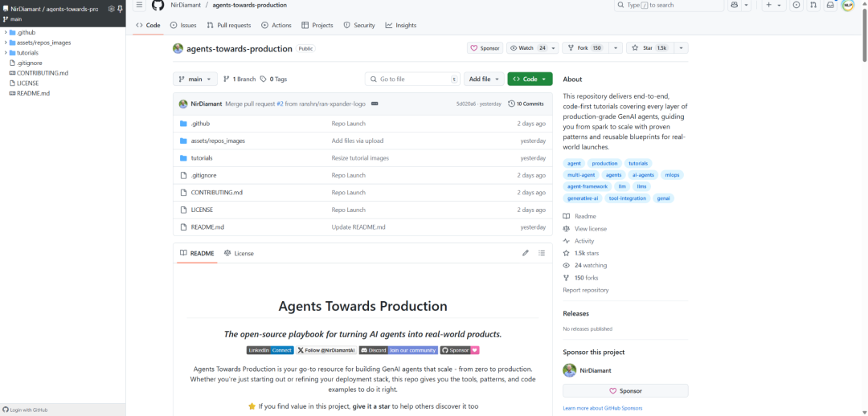Viewport: 868px width, 416px height.
Task: Switch to the Insights tab
Action: click(x=401, y=25)
